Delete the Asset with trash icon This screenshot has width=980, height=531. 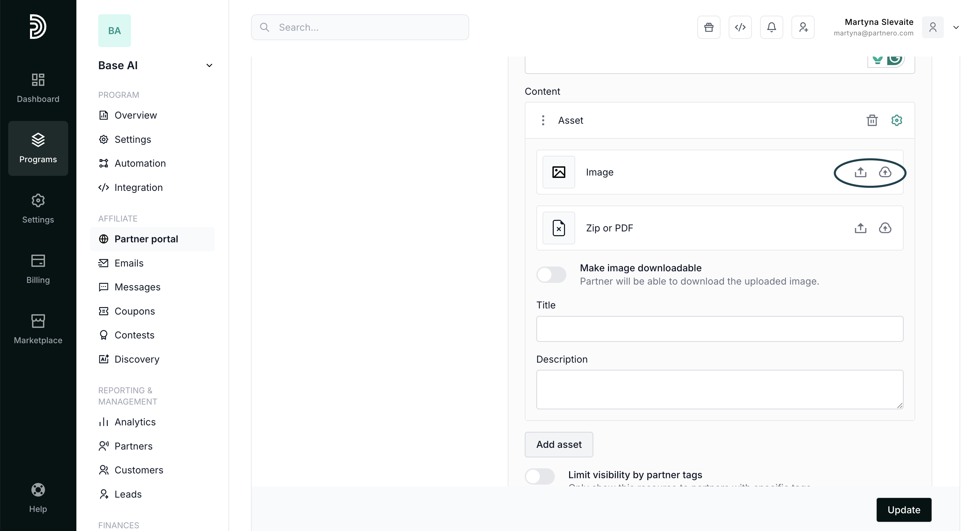[x=872, y=120]
